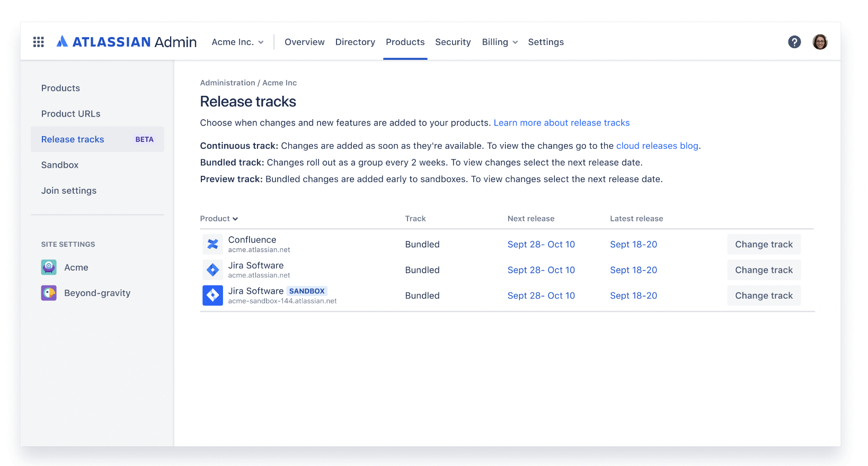Open the user profile avatar
The height and width of the screenshot is (466, 868).
(820, 42)
